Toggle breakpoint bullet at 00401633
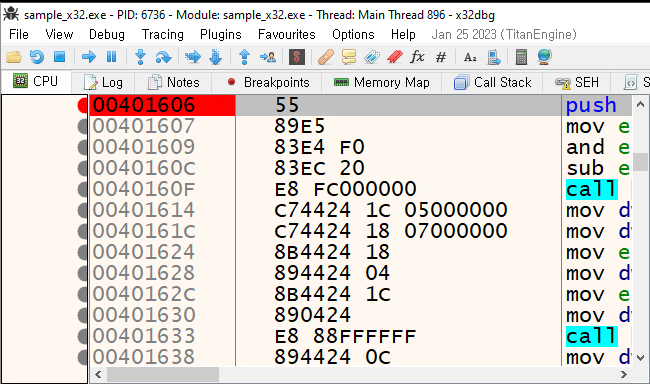Viewport: 650px width, 384px height. pos(82,336)
